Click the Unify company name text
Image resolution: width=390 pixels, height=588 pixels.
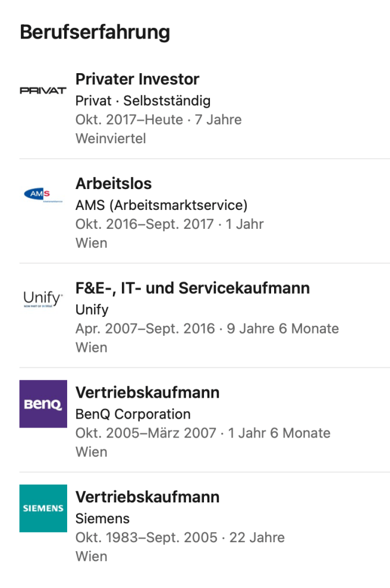(x=92, y=310)
